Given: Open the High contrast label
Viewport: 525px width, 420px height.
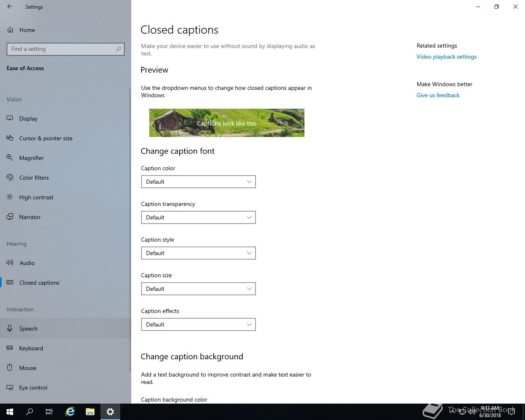Looking at the screenshot, I should tap(36, 197).
